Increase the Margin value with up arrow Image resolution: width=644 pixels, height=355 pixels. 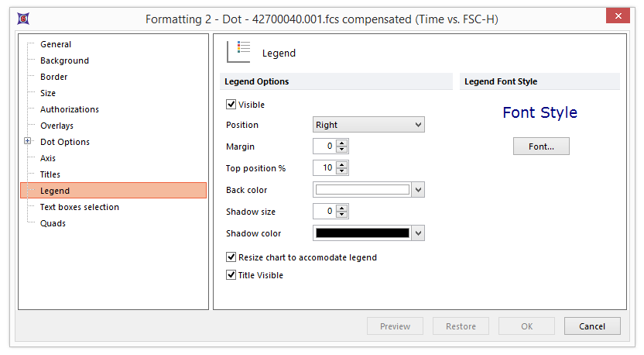point(342,143)
